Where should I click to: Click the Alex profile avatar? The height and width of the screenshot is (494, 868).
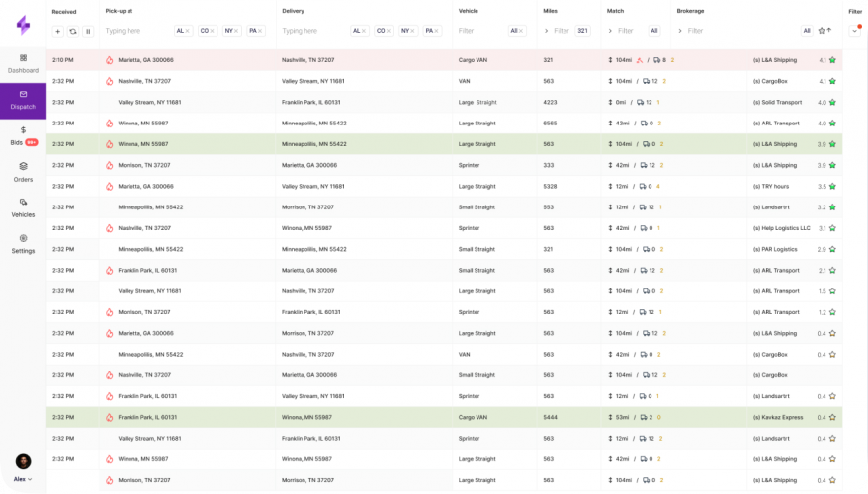click(x=23, y=461)
